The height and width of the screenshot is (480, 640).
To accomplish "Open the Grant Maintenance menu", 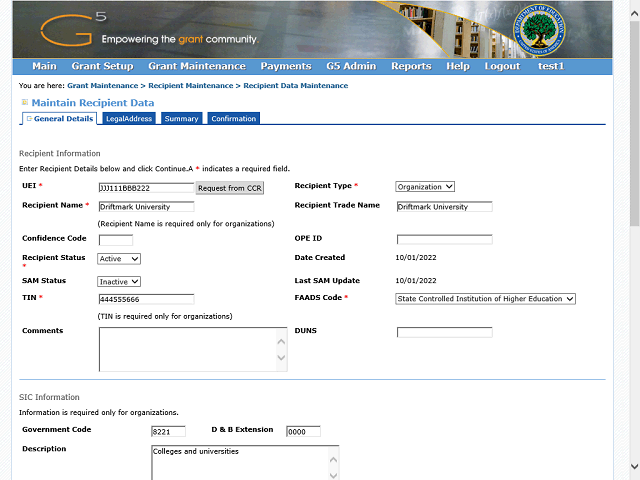I will [197, 66].
